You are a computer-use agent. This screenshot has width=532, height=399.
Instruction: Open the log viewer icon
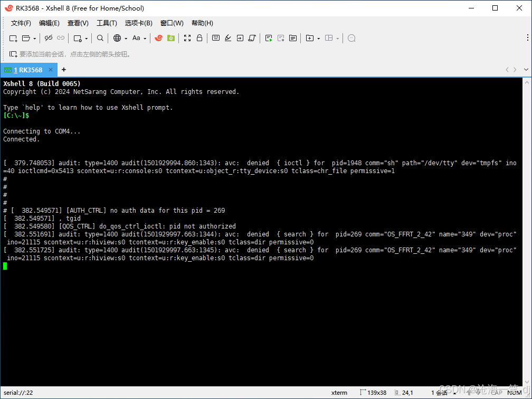tap(293, 38)
